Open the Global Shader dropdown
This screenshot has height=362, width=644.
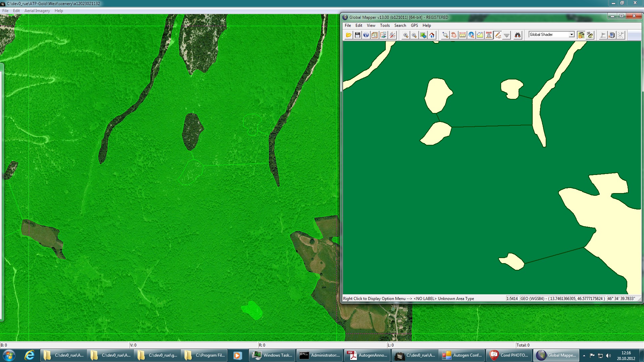point(571,35)
